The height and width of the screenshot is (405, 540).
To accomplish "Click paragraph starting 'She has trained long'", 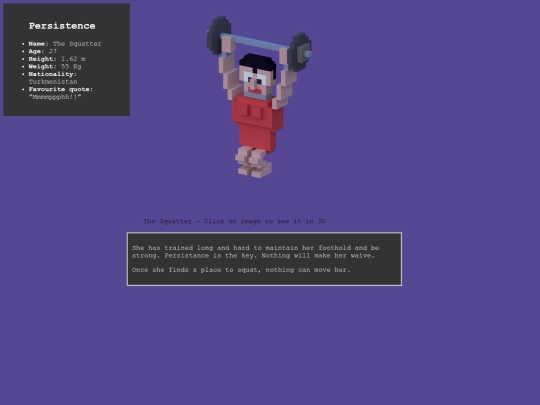I will pyautogui.click(x=256, y=252).
